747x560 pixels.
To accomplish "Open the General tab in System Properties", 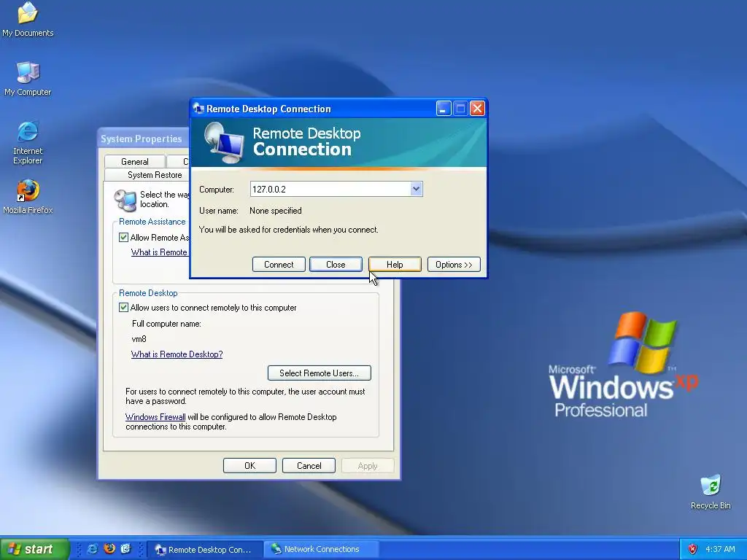I will click(x=135, y=161).
